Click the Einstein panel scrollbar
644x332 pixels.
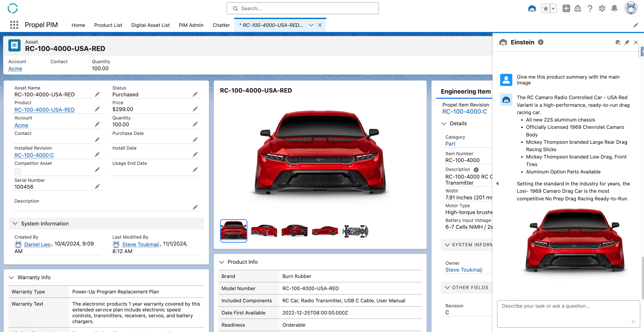click(x=642, y=277)
